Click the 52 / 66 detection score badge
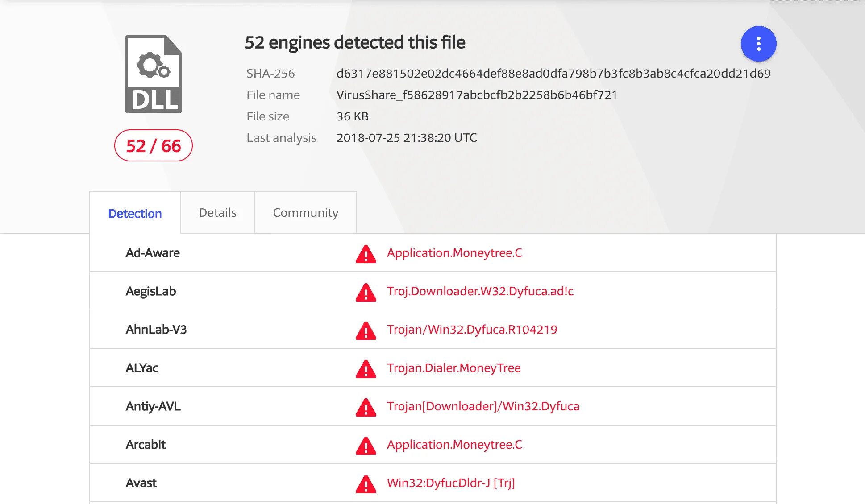The image size is (865, 504). click(x=153, y=146)
